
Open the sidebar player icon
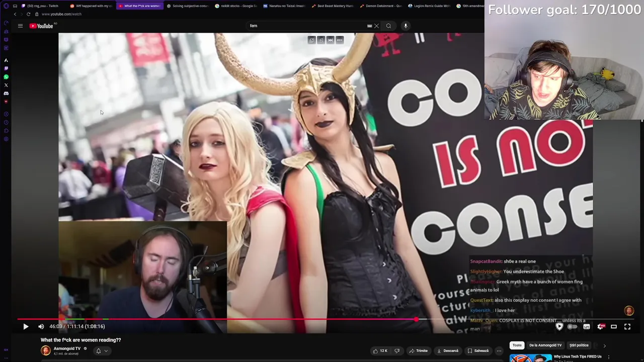point(6,114)
